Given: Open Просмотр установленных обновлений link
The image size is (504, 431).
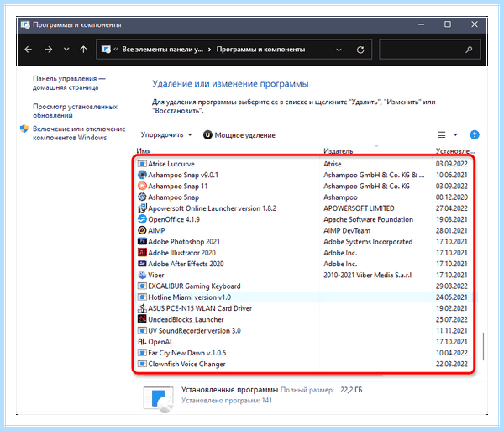Looking at the screenshot, I should point(75,111).
